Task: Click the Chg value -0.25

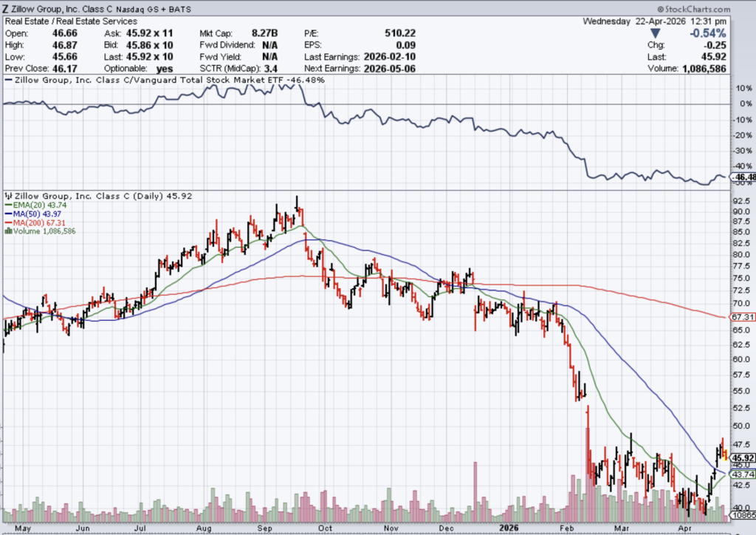Action: click(x=715, y=45)
